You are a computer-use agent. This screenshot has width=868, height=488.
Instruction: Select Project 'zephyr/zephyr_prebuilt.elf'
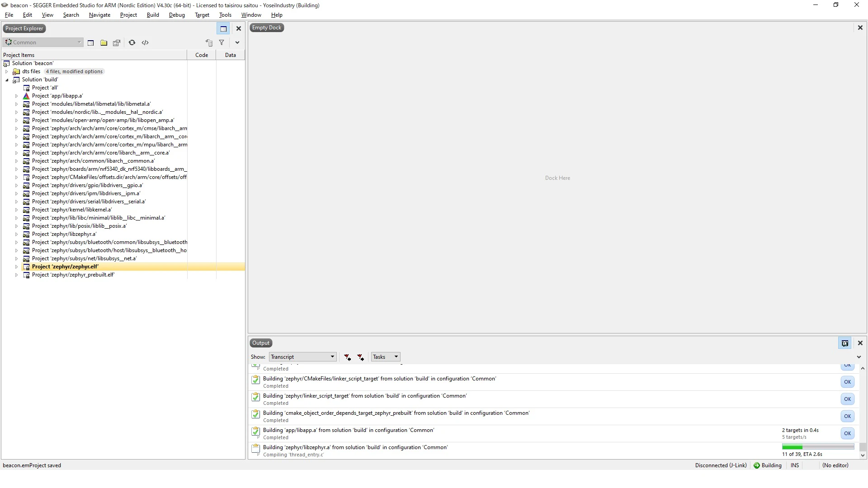point(73,275)
